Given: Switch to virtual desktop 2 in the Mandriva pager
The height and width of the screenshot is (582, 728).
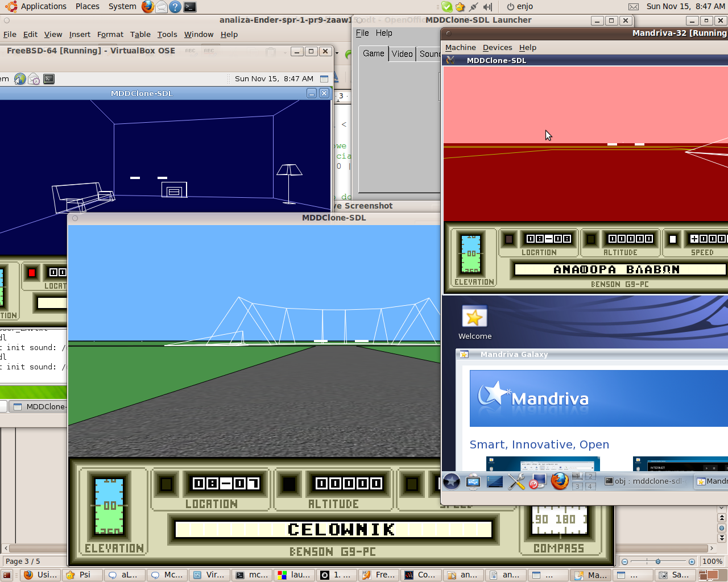Looking at the screenshot, I should coord(590,476).
